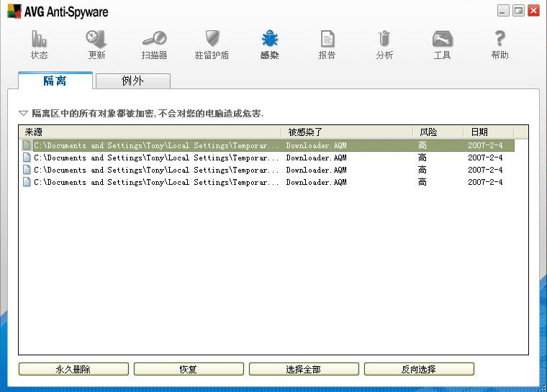
Task: Close the AVG Anti-Spyware window
Action: pos(533,11)
